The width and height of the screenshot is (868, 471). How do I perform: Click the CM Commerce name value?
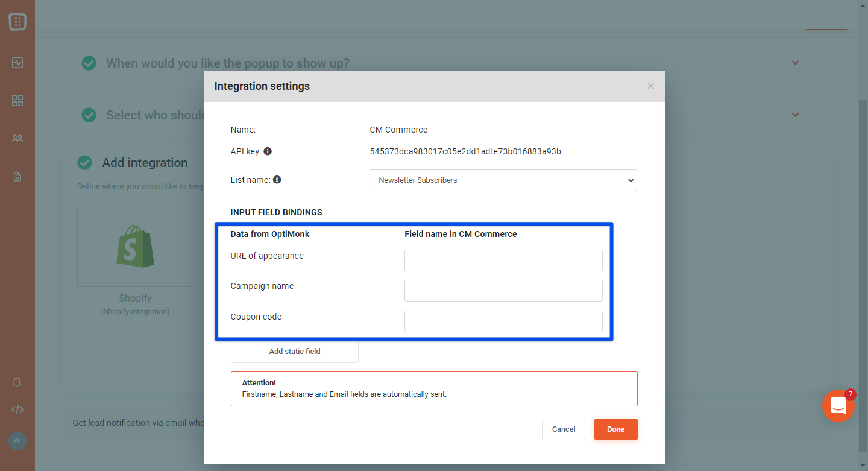[x=398, y=130]
